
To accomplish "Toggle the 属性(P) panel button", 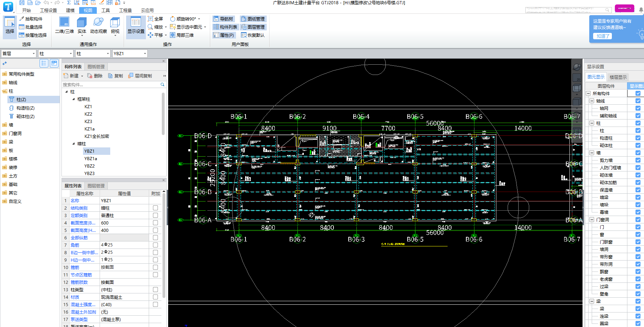I will 224,35.
